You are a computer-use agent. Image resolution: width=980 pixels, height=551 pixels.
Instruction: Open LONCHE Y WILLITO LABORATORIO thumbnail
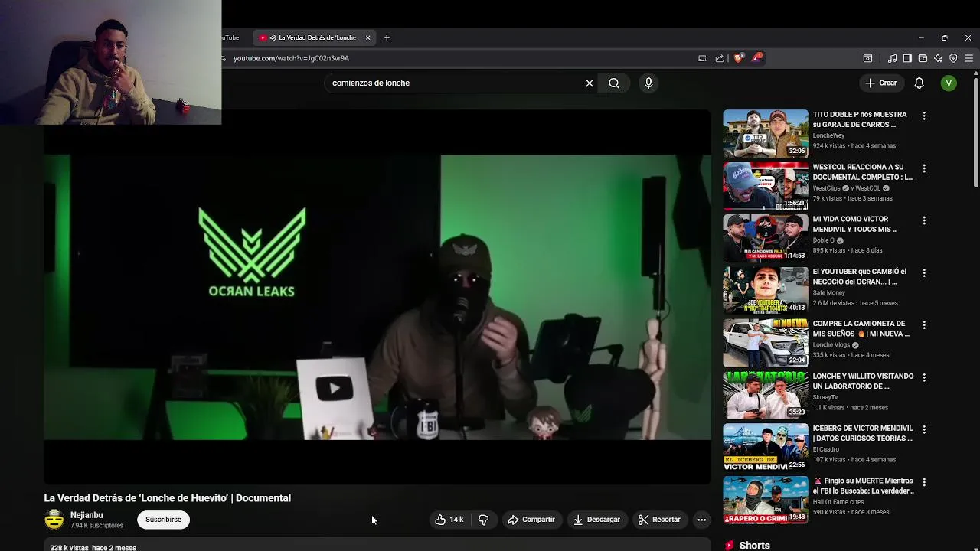tap(766, 396)
